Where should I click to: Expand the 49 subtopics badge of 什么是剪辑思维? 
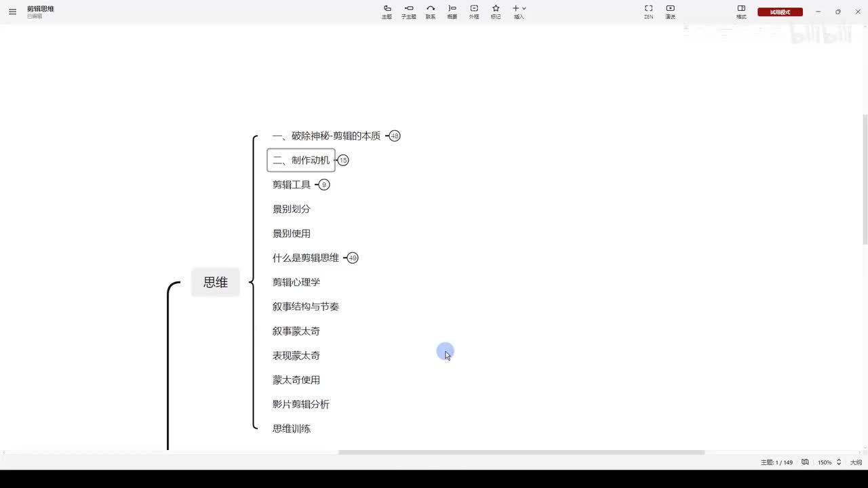pyautogui.click(x=353, y=258)
